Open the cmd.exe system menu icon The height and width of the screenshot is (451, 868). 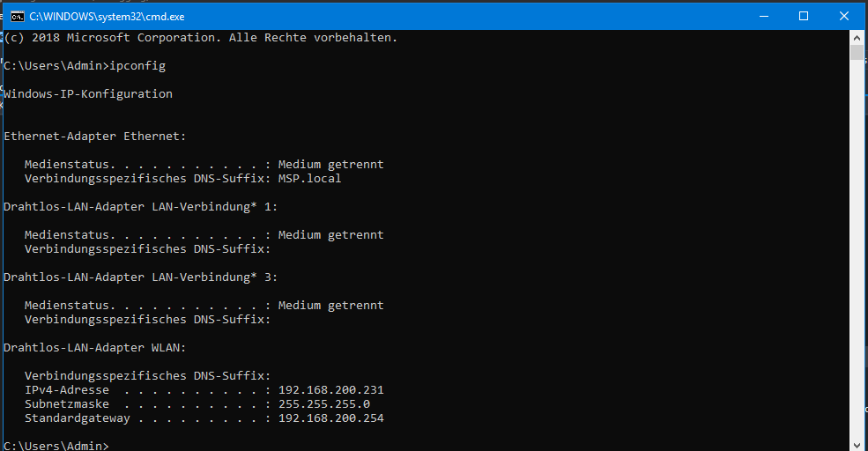pyautogui.click(x=18, y=17)
